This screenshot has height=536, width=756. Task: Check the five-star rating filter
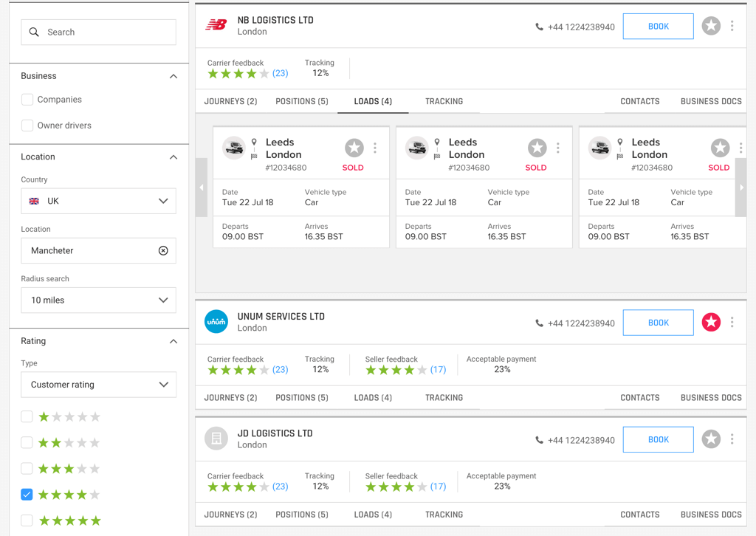(27, 520)
